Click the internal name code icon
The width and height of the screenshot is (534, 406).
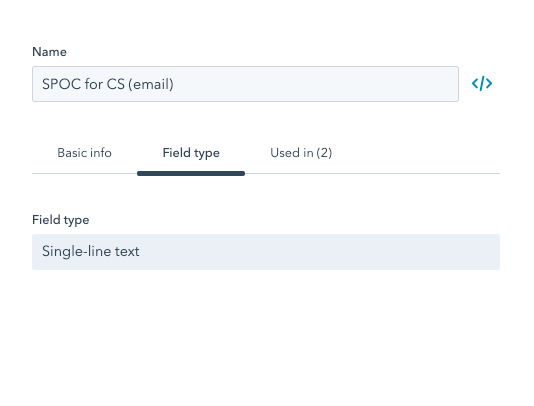click(x=482, y=84)
